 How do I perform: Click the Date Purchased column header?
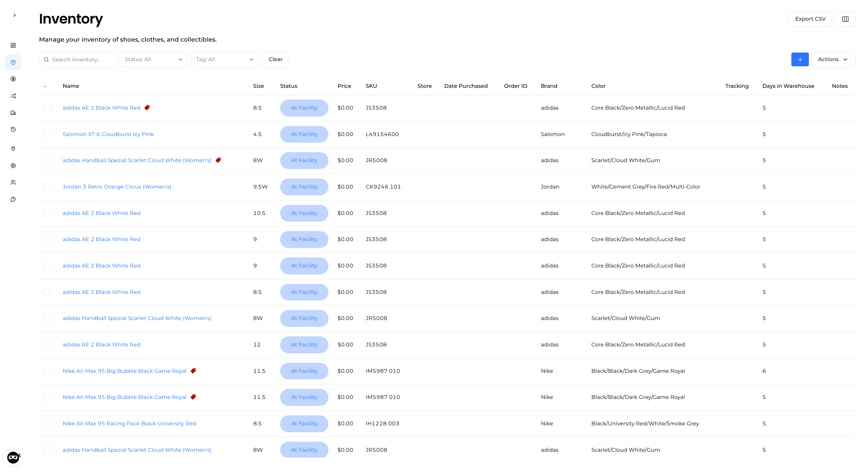click(466, 86)
